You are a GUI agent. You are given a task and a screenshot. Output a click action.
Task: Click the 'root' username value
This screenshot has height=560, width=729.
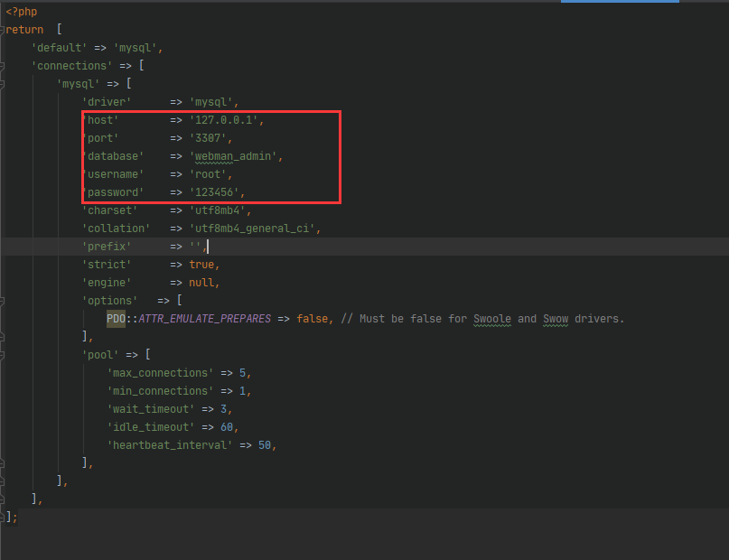pyautogui.click(x=208, y=174)
